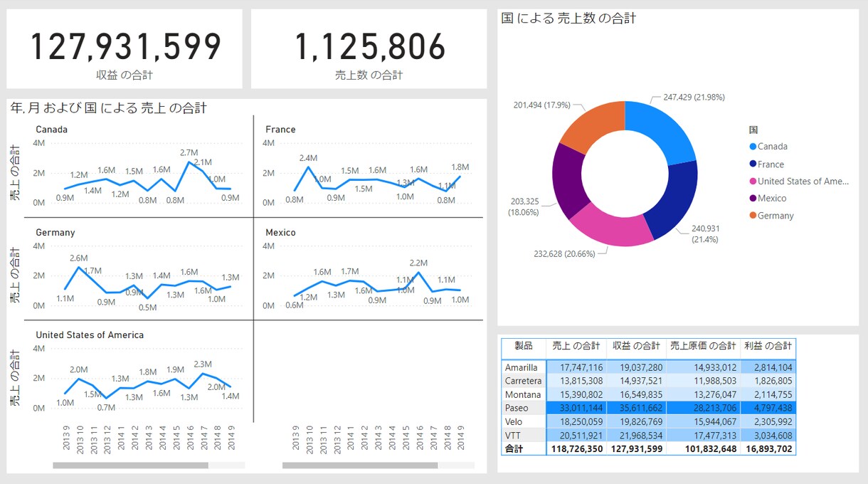This screenshot has width=868, height=484.
Task: Click the 2.4M peak label in France chart
Action: [x=308, y=157]
